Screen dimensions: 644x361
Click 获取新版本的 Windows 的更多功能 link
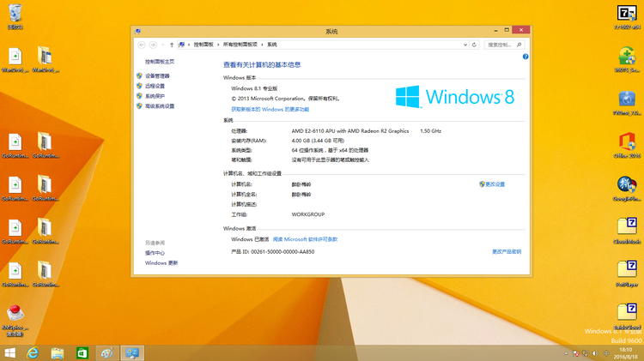(270, 109)
